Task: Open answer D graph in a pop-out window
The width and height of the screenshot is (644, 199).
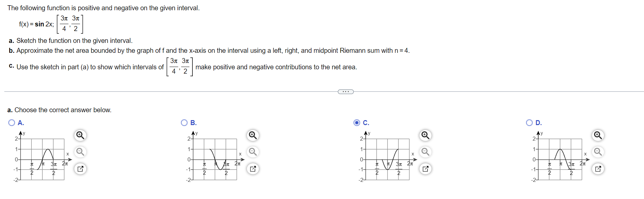Action: (597, 169)
